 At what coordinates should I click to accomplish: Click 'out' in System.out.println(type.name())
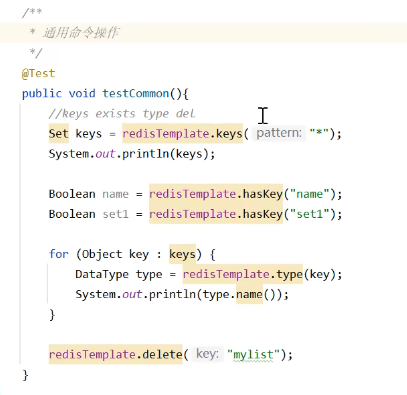[x=132, y=294]
